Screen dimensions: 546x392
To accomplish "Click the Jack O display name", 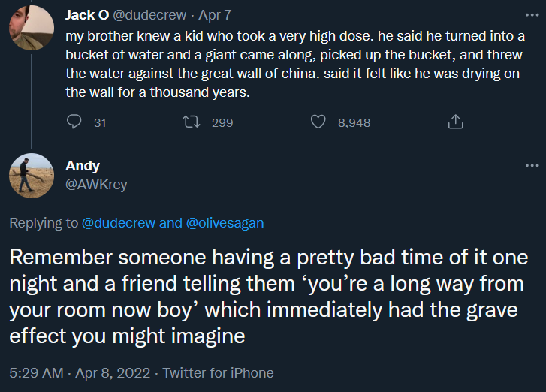I will (87, 15).
